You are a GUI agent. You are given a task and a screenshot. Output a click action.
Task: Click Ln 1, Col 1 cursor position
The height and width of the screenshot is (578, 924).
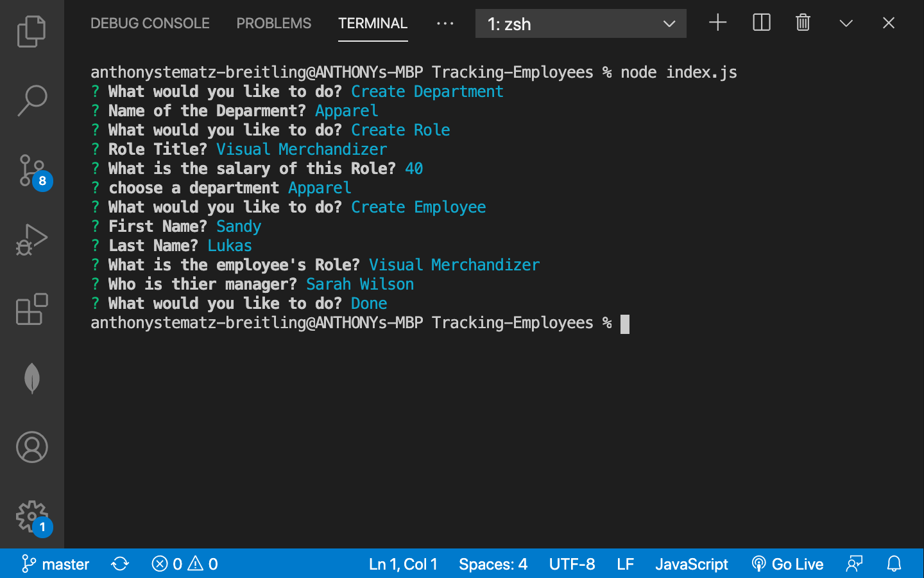[403, 564]
